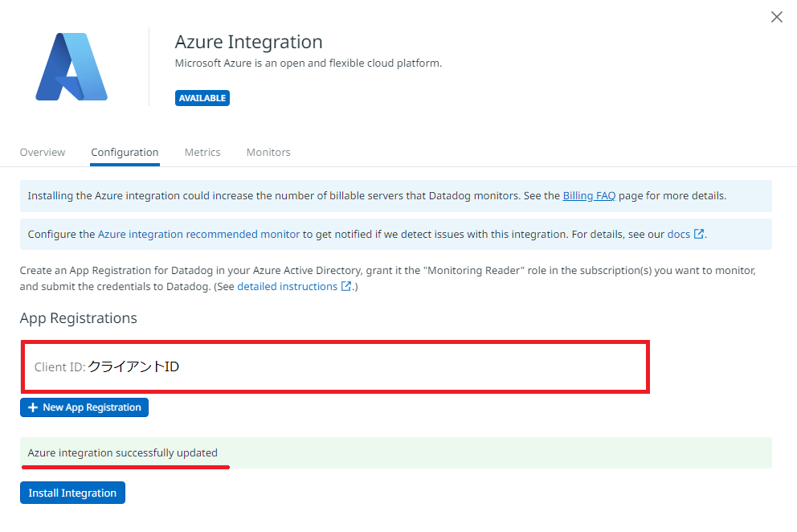
Task: Open the external link icon beside docs
Action: coord(699,234)
